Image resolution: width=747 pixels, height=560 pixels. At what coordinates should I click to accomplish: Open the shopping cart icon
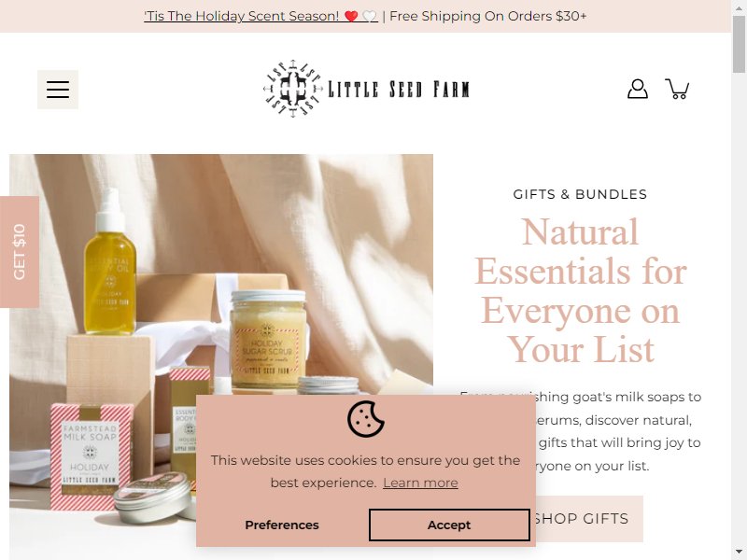coord(677,89)
